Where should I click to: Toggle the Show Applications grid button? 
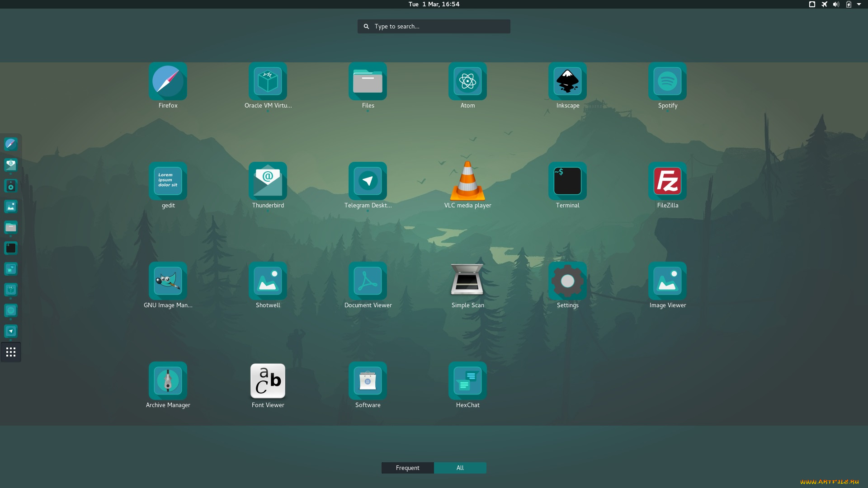(x=11, y=352)
